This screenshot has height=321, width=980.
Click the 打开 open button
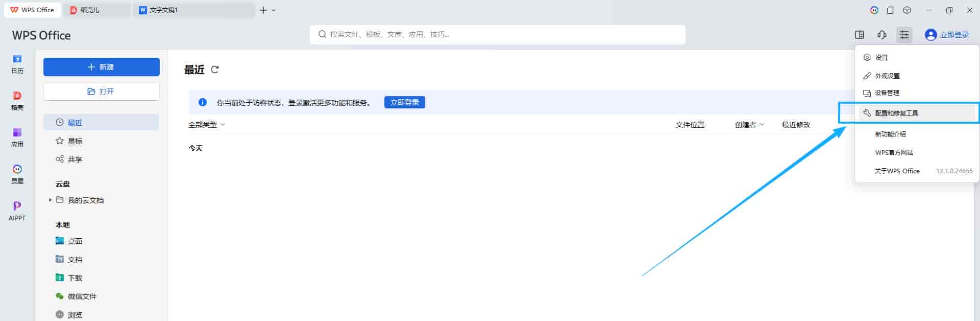click(x=101, y=91)
